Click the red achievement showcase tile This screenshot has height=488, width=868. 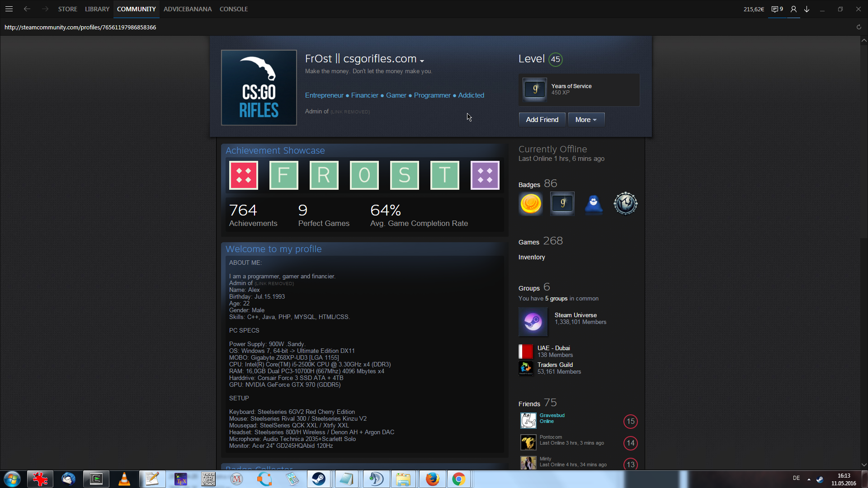244,175
